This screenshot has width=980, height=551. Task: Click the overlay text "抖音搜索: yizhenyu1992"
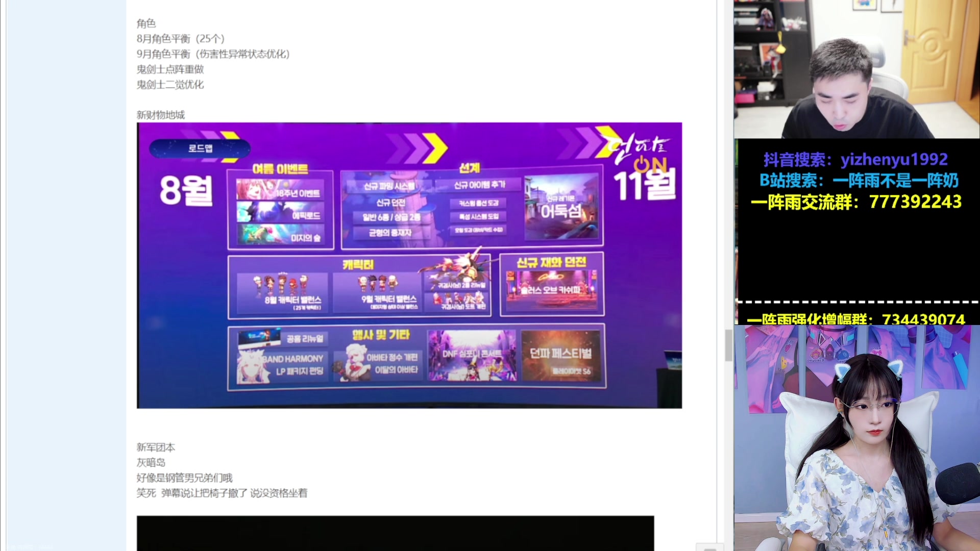(856, 160)
